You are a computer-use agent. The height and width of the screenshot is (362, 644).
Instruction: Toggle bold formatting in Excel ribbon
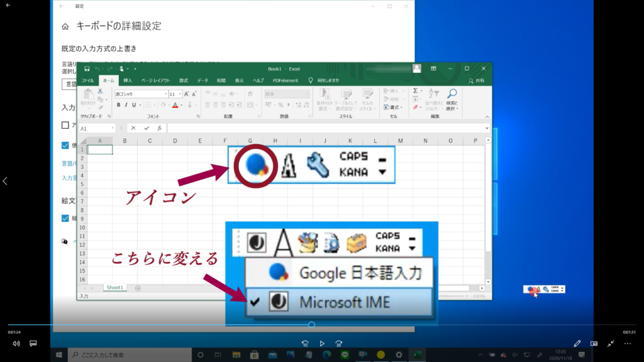coord(118,105)
